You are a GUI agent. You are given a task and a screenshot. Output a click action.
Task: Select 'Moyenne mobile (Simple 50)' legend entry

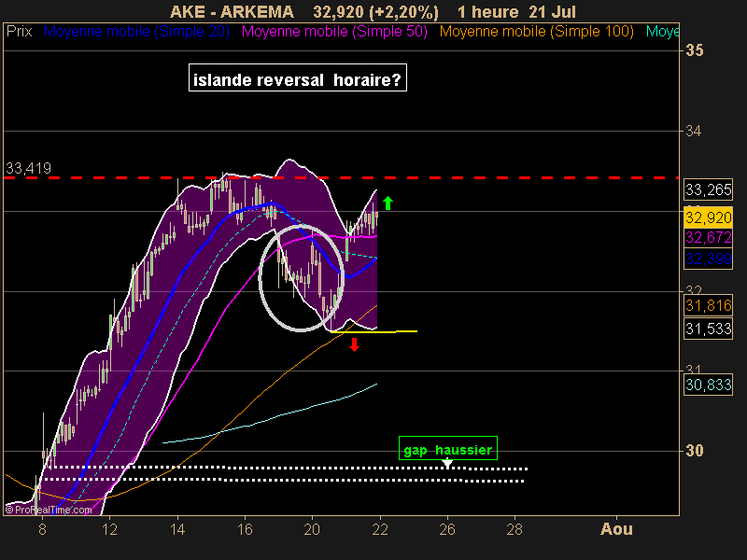(x=334, y=32)
